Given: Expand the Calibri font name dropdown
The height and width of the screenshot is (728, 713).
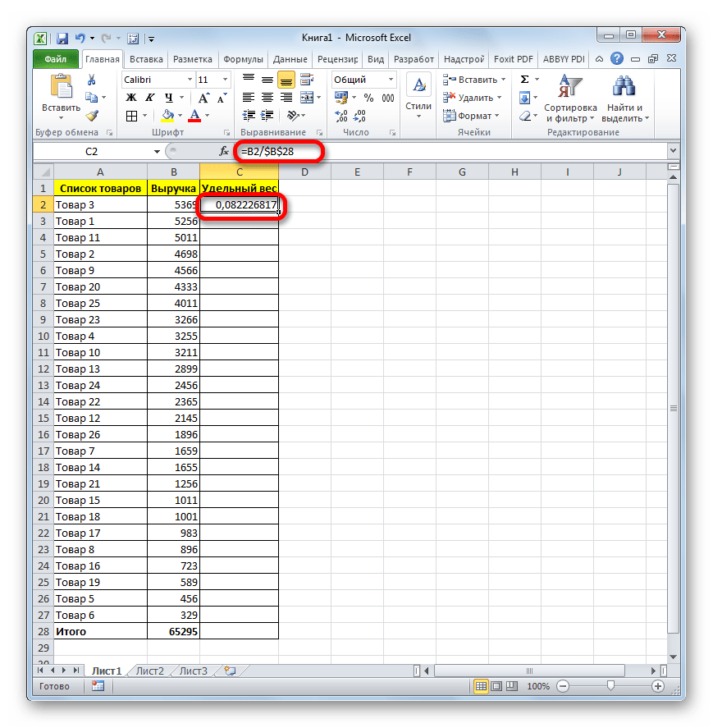Looking at the screenshot, I should coord(188,80).
